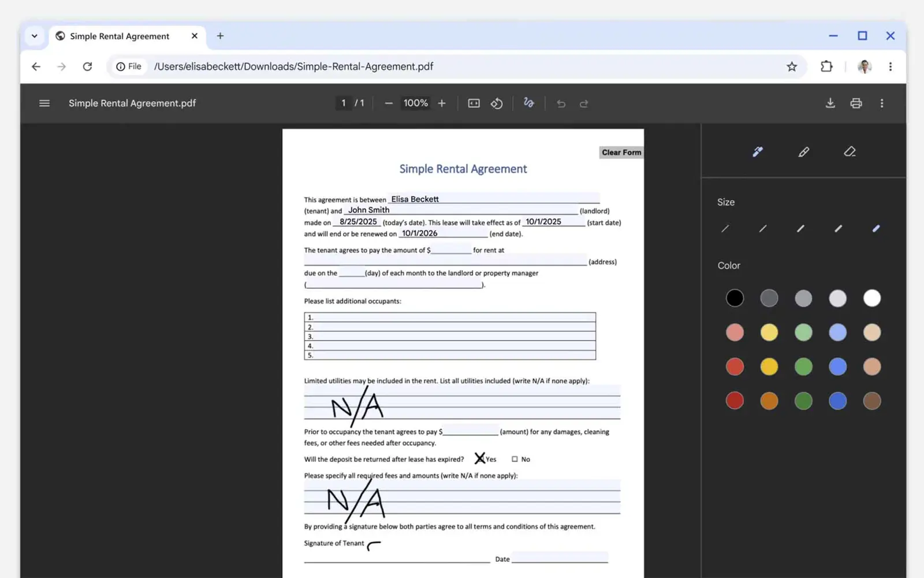This screenshot has width=924, height=578.
Task: Pick the dark green swatch in bottom row
Action: [803, 401]
